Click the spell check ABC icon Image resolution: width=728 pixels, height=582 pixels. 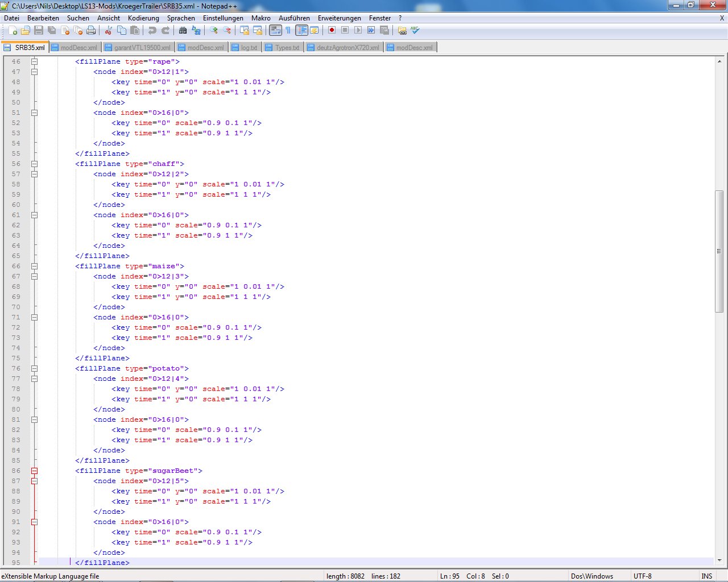point(415,30)
